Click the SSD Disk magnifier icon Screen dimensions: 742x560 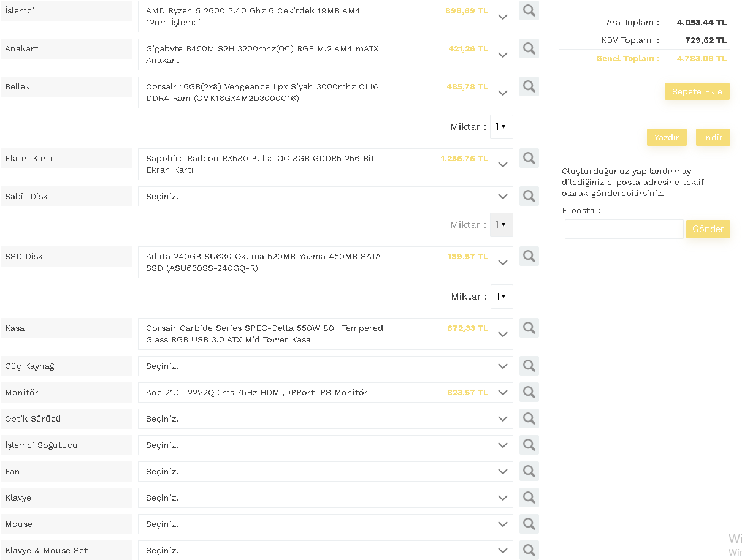click(529, 256)
